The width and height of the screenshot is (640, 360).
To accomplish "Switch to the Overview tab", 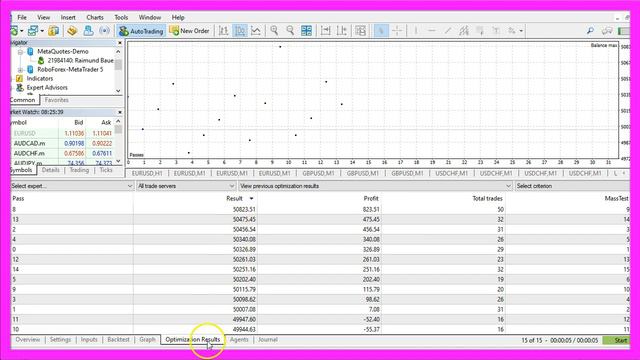I will point(28,340).
